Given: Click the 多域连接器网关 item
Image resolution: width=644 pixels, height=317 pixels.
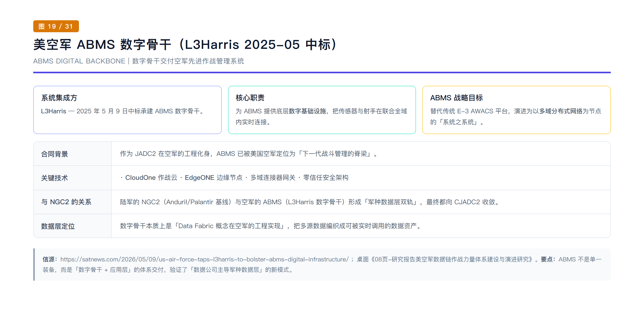Looking at the screenshot, I should (x=273, y=178).
